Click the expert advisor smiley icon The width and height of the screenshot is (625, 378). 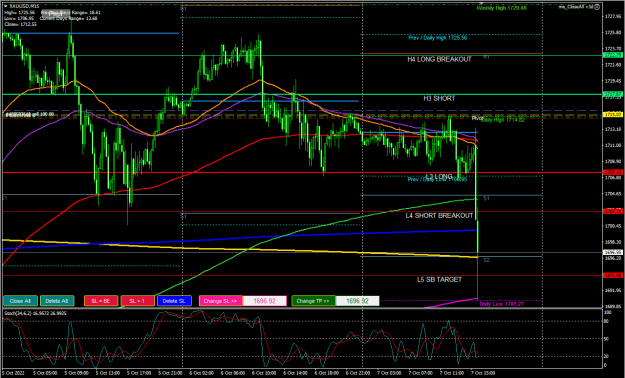pyautogui.click(x=597, y=7)
